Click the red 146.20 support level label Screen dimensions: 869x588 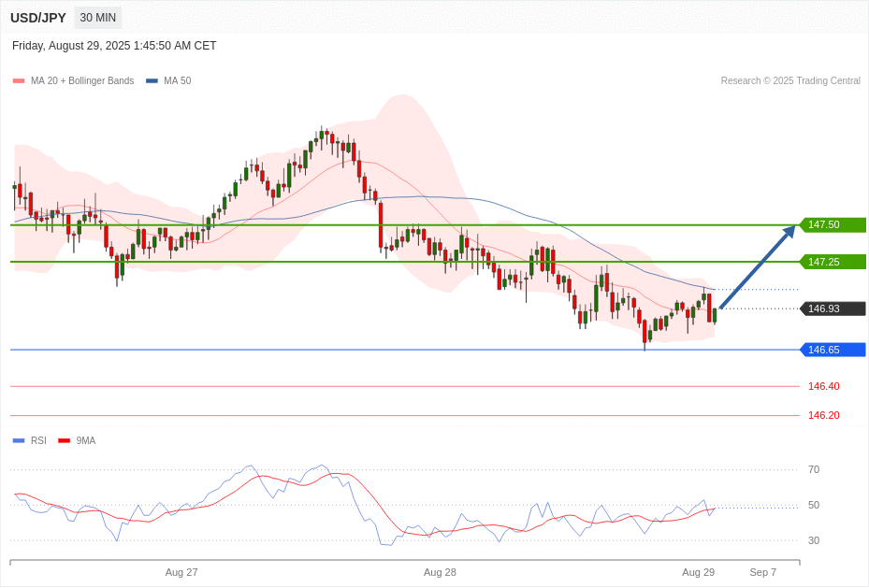click(x=823, y=415)
